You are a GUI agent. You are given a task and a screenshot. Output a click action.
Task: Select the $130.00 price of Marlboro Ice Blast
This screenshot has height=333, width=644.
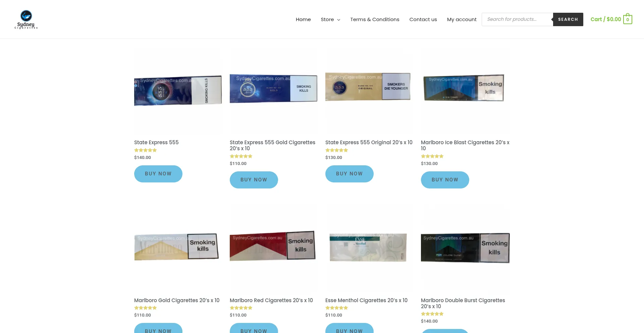[x=429, y=164]
